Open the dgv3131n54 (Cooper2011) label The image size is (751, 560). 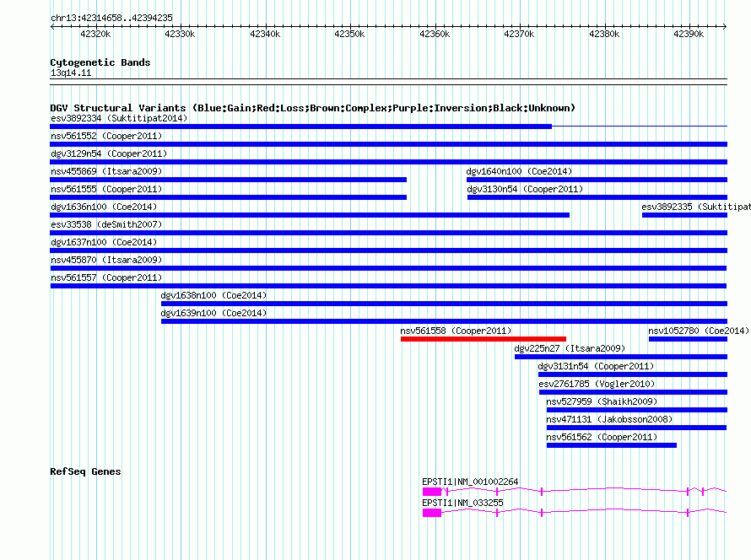click(x=596, y=366)
